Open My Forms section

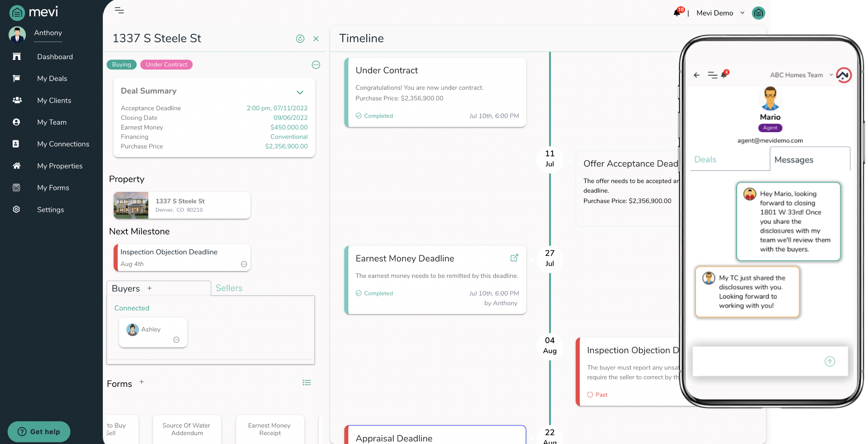(x=53, y=187)
